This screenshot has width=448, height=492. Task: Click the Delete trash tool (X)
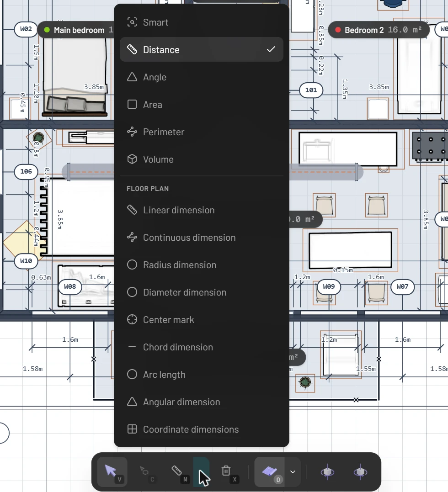click(x=228, y=472)
